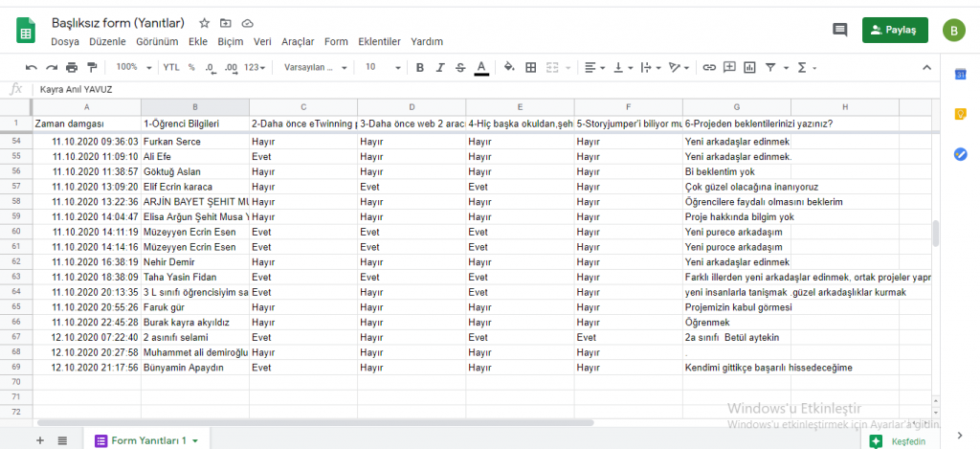Click the green Paylaş button
Viewport: 980px width, 449px height.
click(x=895, y=31)
